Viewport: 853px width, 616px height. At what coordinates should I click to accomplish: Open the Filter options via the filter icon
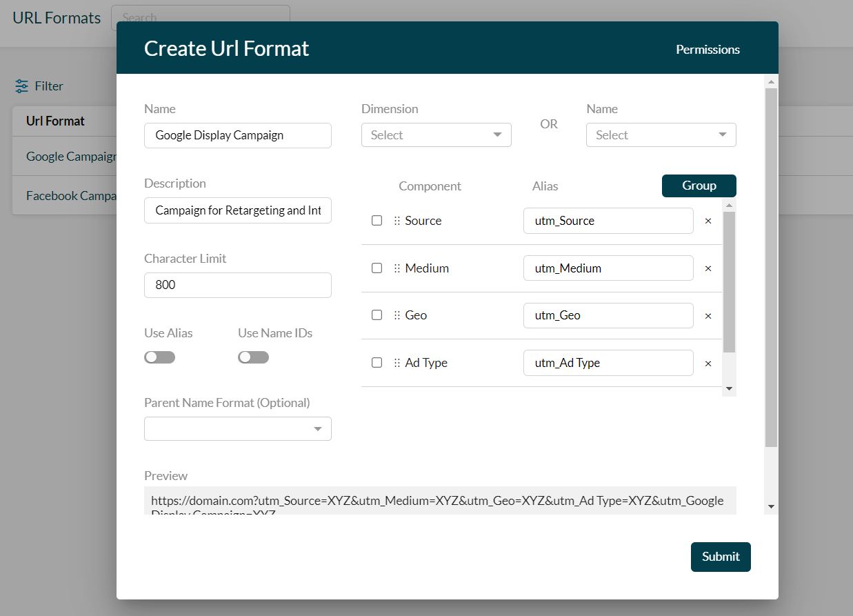[21, 86]
